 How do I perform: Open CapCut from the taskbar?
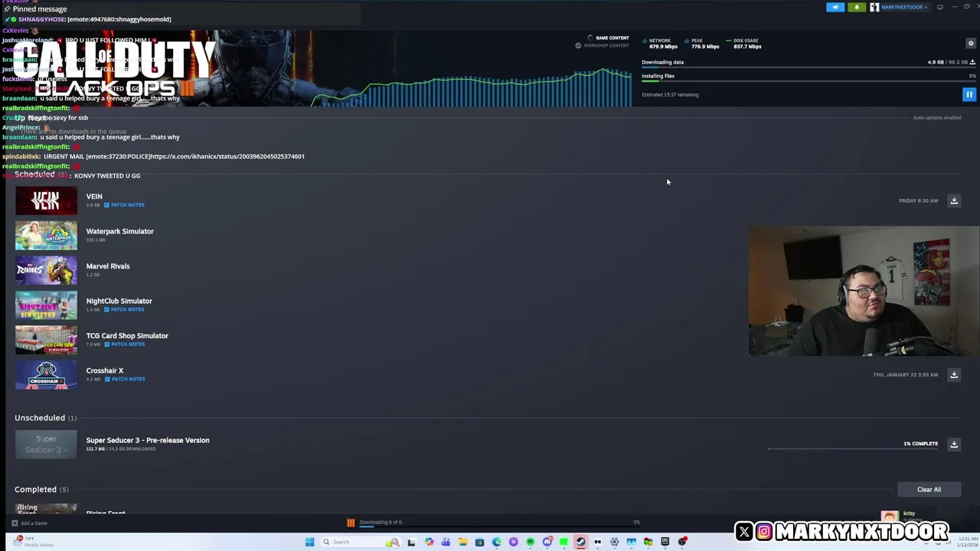click(x=597, y=542)
